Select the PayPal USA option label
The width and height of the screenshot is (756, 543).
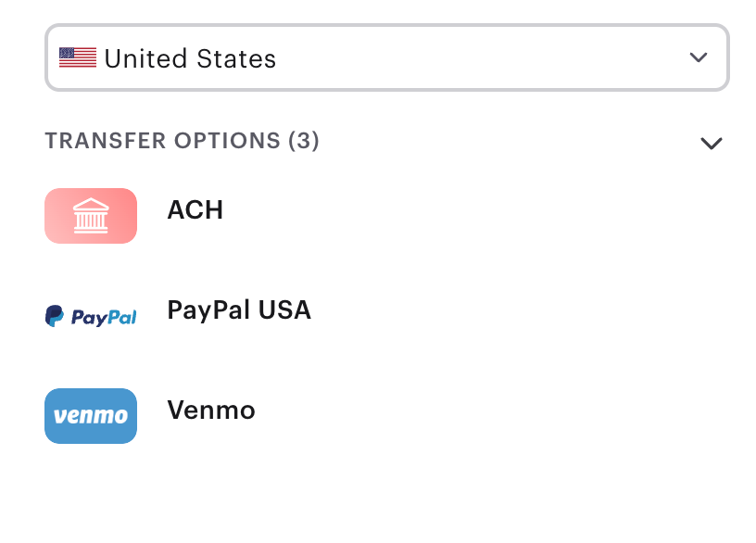(x=239, y=310)
